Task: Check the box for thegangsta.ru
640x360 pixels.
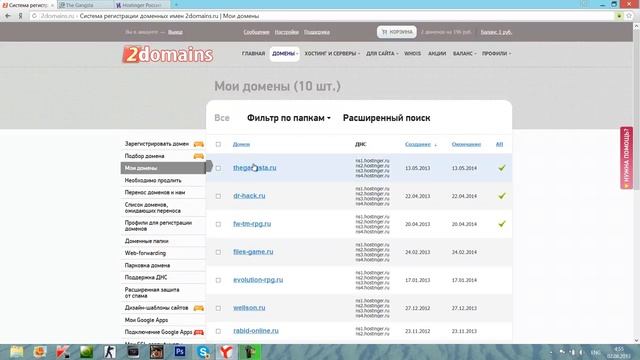Action: pos(218,168)
